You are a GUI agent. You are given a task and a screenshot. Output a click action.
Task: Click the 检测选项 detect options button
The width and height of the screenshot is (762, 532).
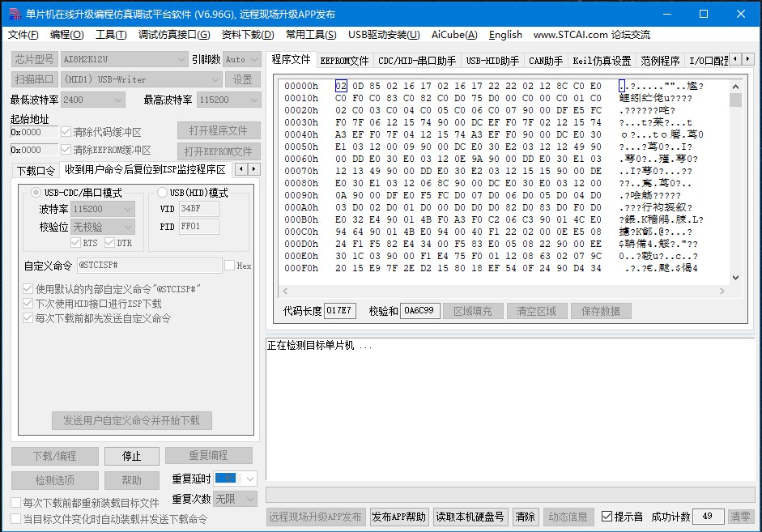(x=53, y=479)
